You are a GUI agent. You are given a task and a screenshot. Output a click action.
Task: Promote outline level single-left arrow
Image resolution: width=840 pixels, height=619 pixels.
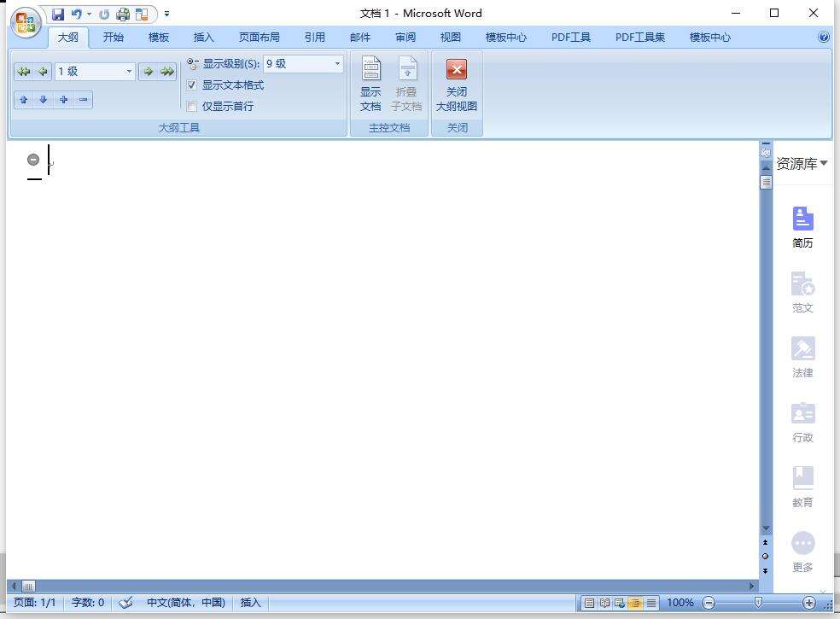pos(43,71)
